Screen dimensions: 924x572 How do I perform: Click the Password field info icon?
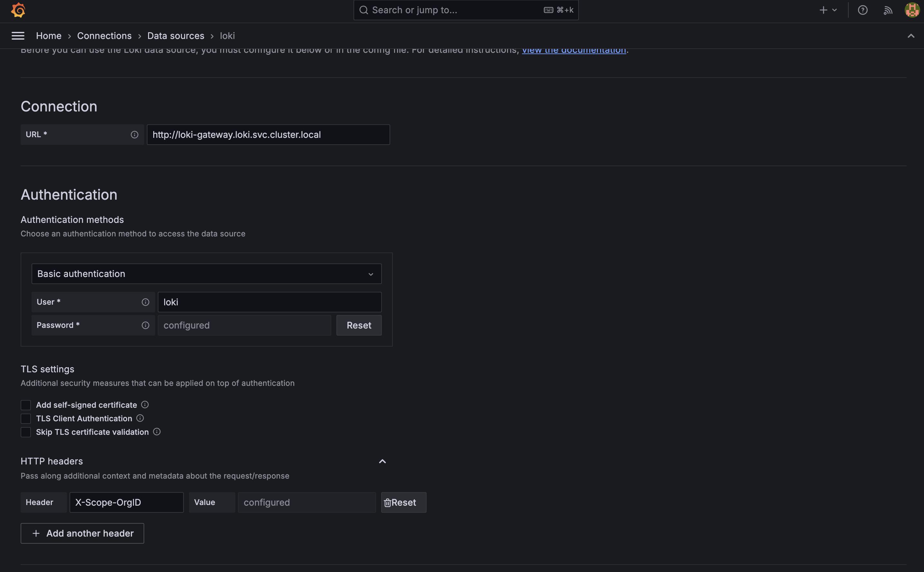pos(145,325)
